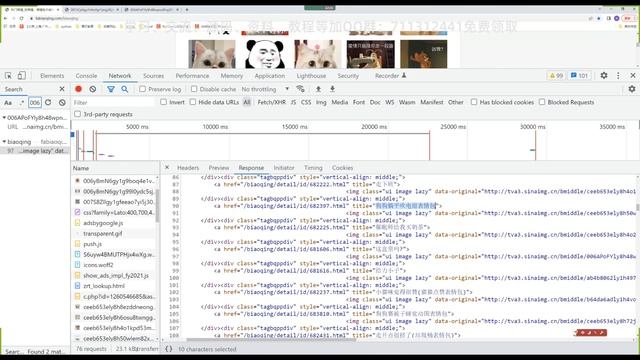640x360 pixels.
Task: Export HAR file download icon
Action: (332, 89)
